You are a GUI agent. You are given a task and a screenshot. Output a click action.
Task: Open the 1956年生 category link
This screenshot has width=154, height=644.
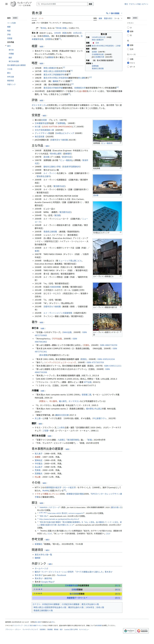[90, 607]
